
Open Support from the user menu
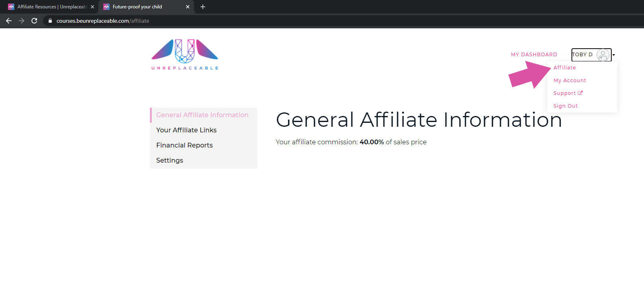coord(565,93)
